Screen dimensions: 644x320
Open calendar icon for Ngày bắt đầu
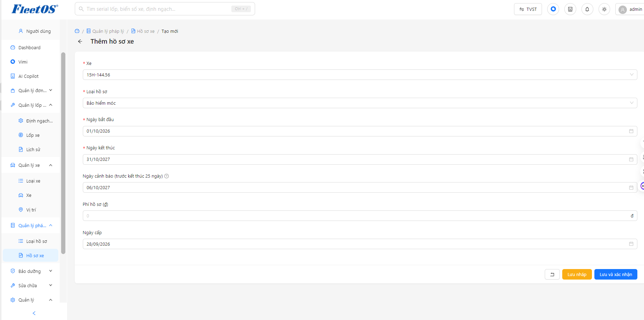coord(631,131)
